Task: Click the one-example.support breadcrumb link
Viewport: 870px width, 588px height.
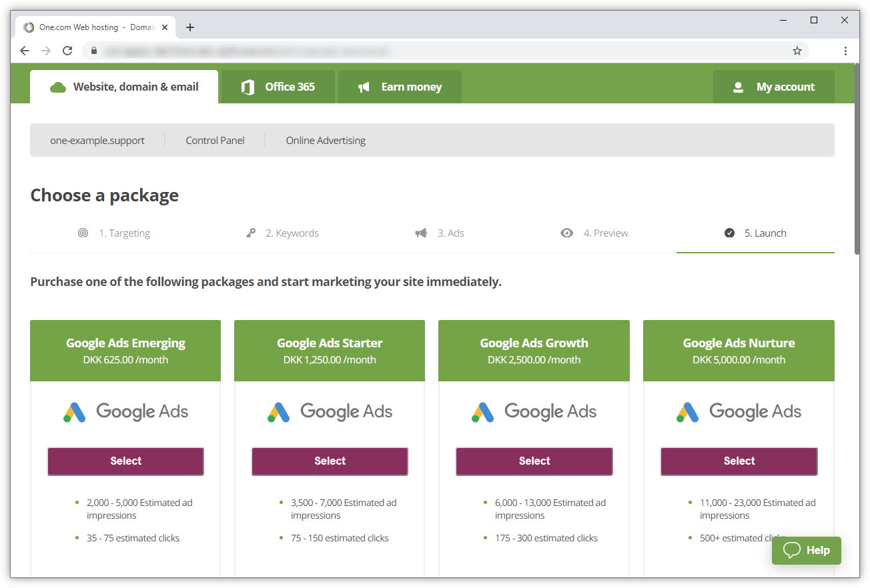Action: [97, 141]
